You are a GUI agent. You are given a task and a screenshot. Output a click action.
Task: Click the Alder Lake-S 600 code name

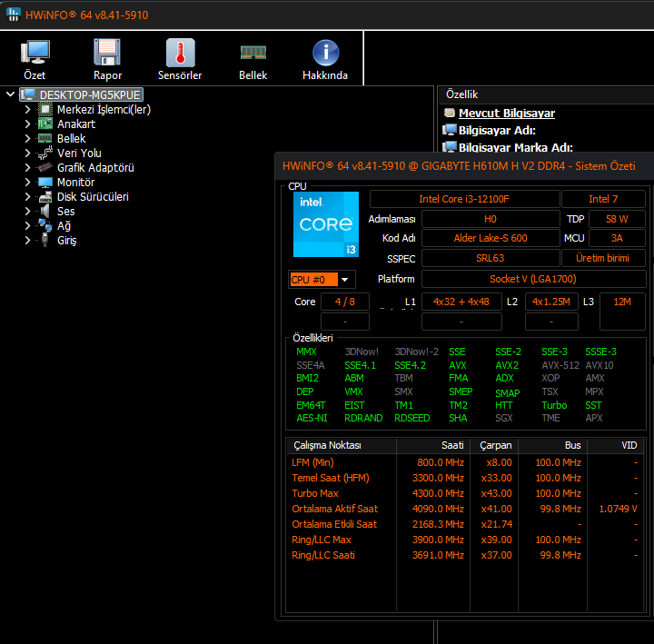(490, 238)
